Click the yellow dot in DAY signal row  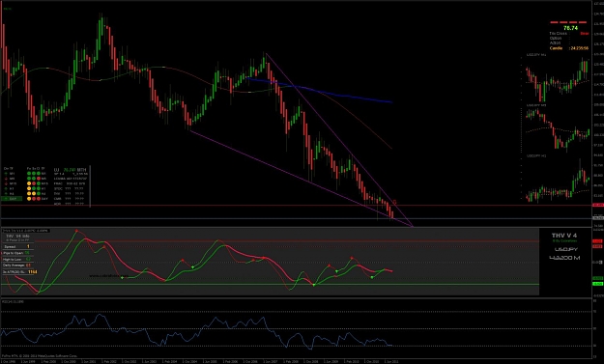[29, 199]
